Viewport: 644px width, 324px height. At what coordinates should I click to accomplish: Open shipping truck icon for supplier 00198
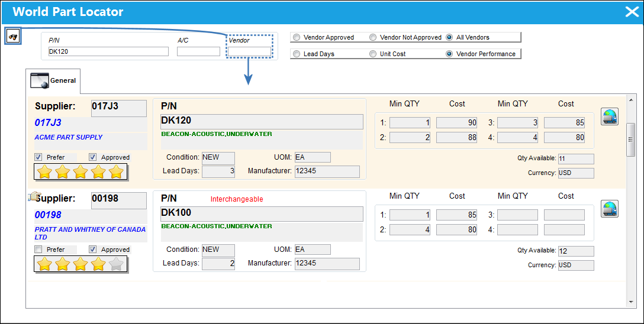(610, 209)
